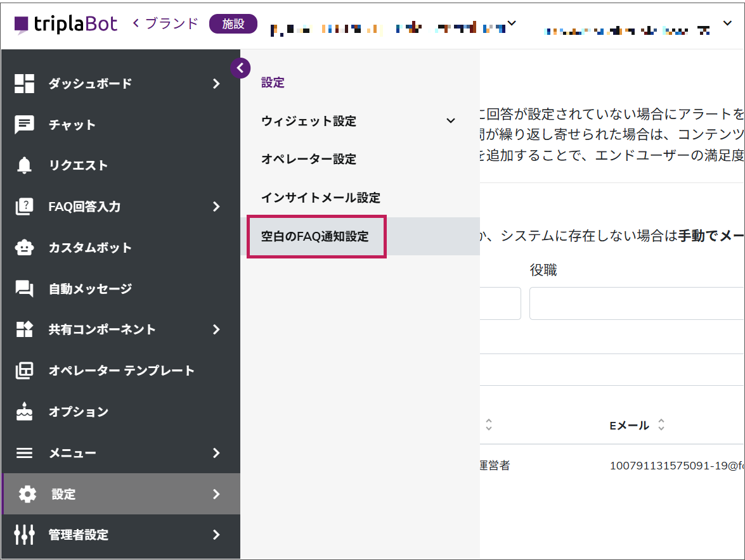Viewport: 745px width, 560px height.
Task: Click the 共有コンポーネント widgets icon
Action: 24,329
